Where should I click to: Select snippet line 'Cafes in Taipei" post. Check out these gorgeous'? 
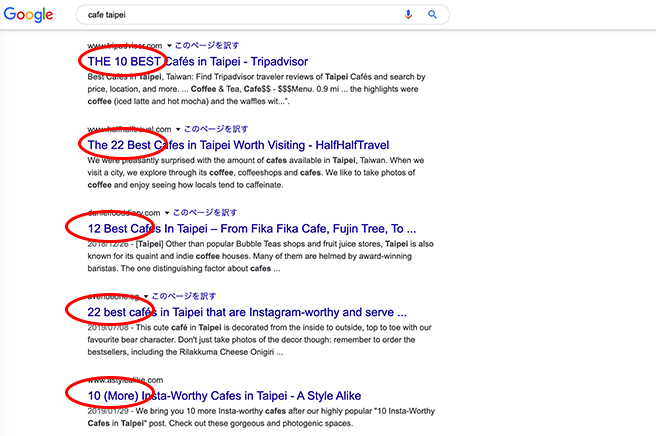click(220, 423)
